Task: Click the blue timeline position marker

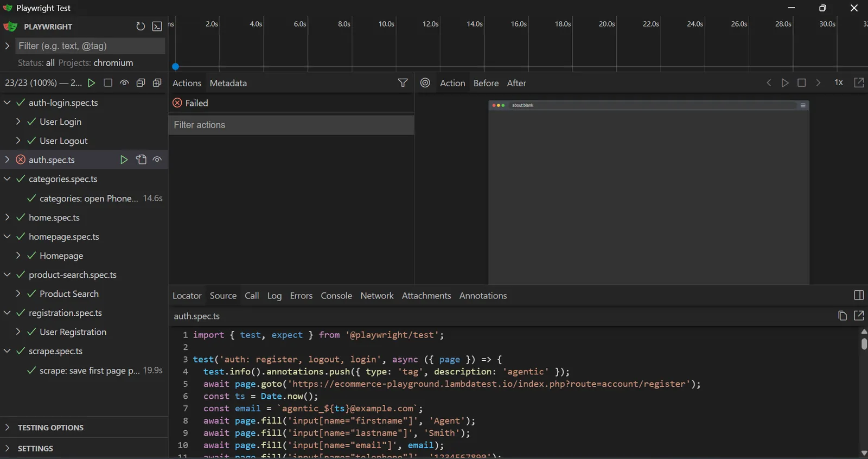Action: click(x=175, y=67)
